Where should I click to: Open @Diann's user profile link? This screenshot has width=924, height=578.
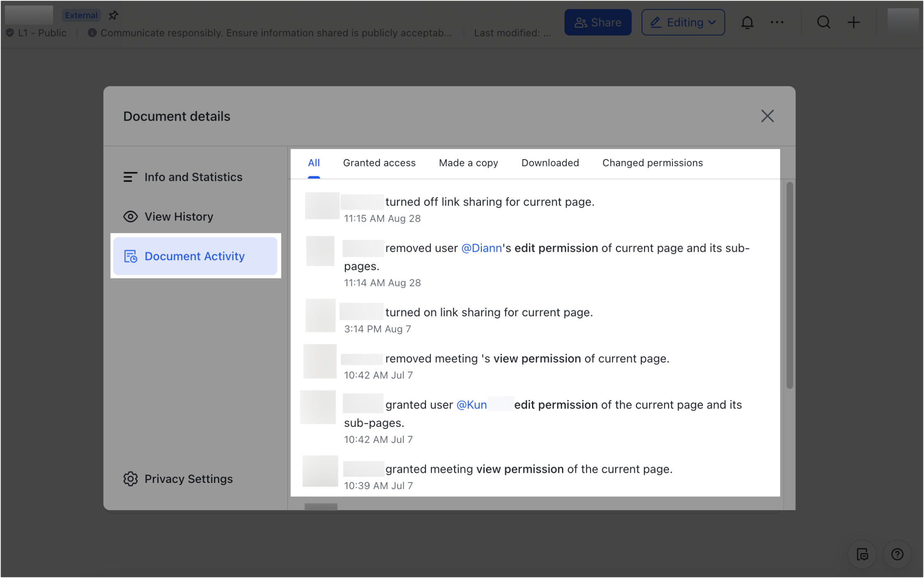(481, 248)
